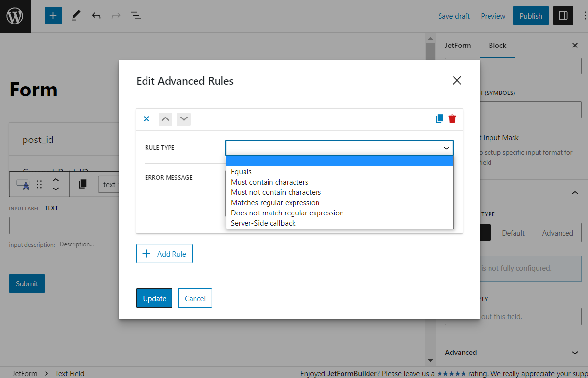588x378 pixels.
Task: Select the Default validation type option
Action: (513, 233)
